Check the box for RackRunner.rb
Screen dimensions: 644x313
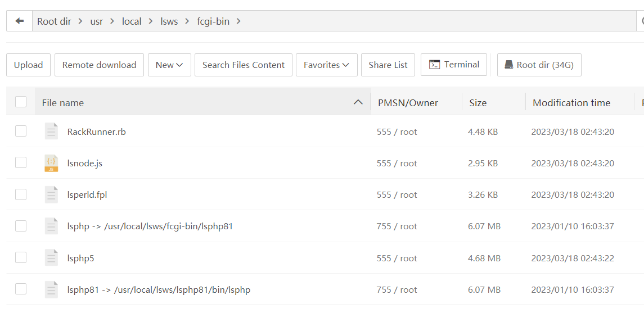pyautogui.click(x=21, y=131)
